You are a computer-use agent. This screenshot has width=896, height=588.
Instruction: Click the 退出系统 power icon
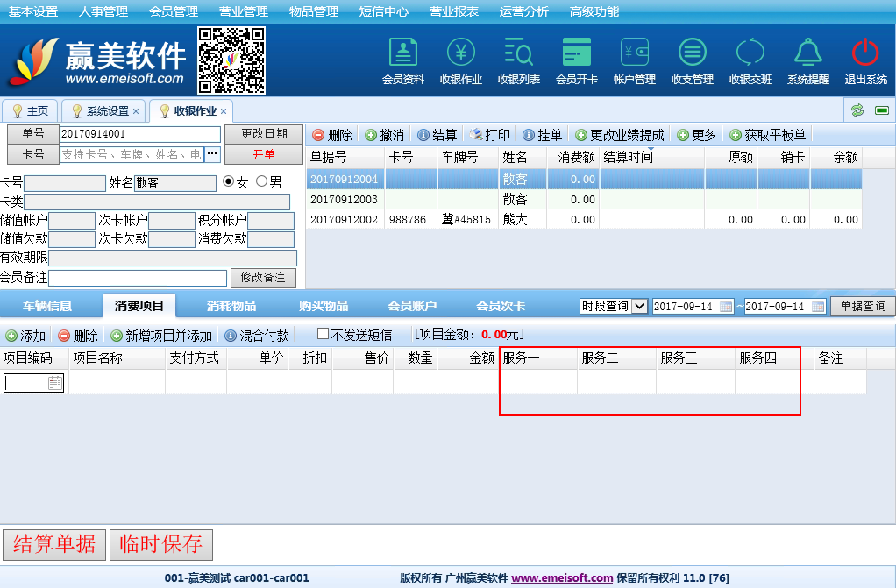(865, 53)
